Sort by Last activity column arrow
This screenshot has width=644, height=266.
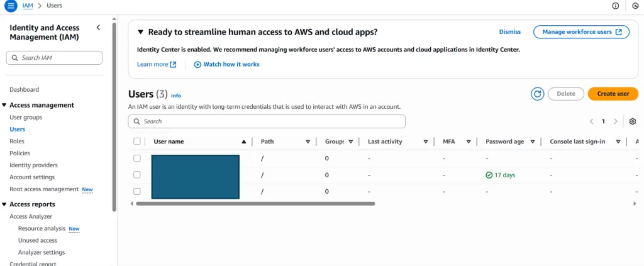pyautogui.click(x=426, y=141)
